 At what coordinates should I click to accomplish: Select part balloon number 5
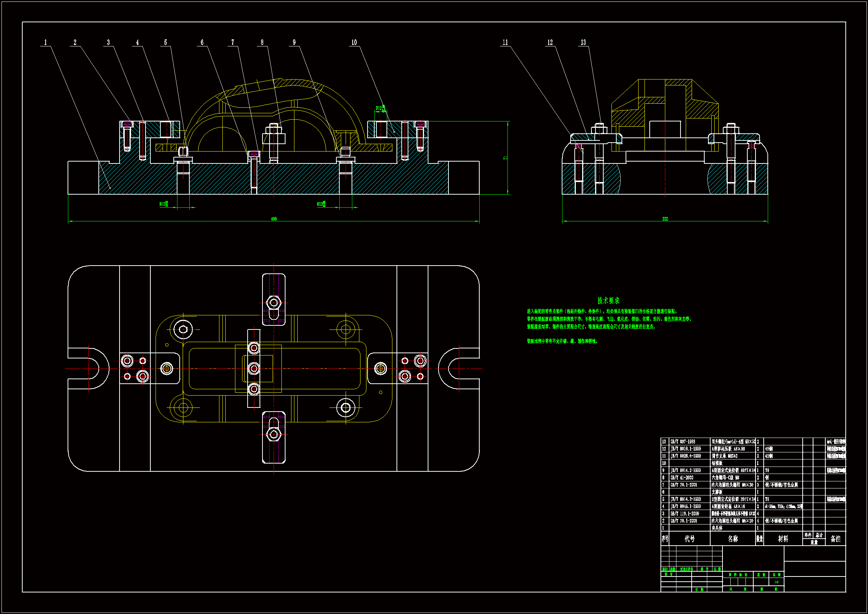click(166, 42)
